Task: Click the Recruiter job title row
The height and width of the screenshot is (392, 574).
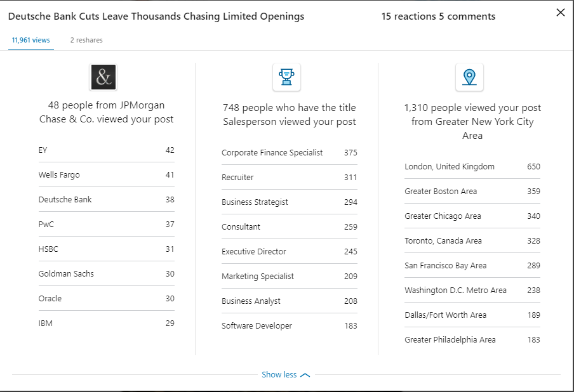Action: point(289,178)
